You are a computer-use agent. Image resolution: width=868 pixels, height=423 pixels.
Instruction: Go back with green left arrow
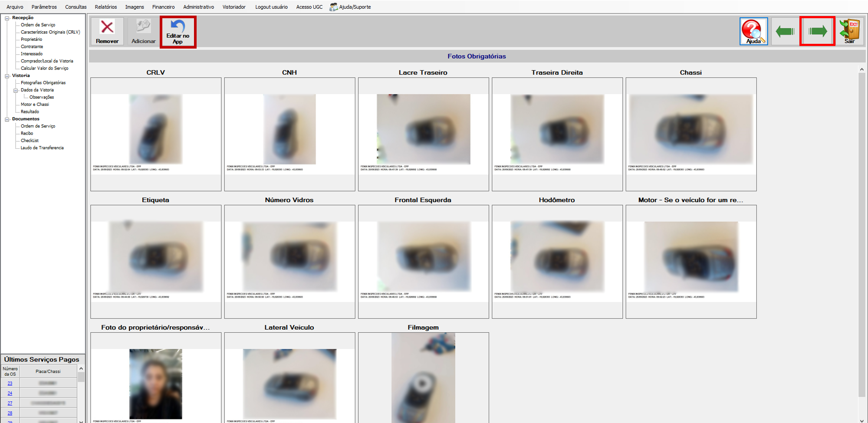coord(785,31)
